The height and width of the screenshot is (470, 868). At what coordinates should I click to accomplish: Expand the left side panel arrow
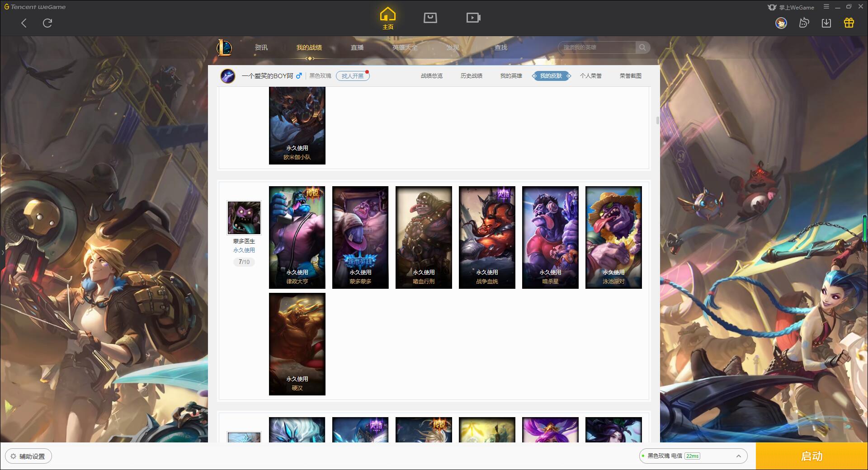(x=2, y=253)
